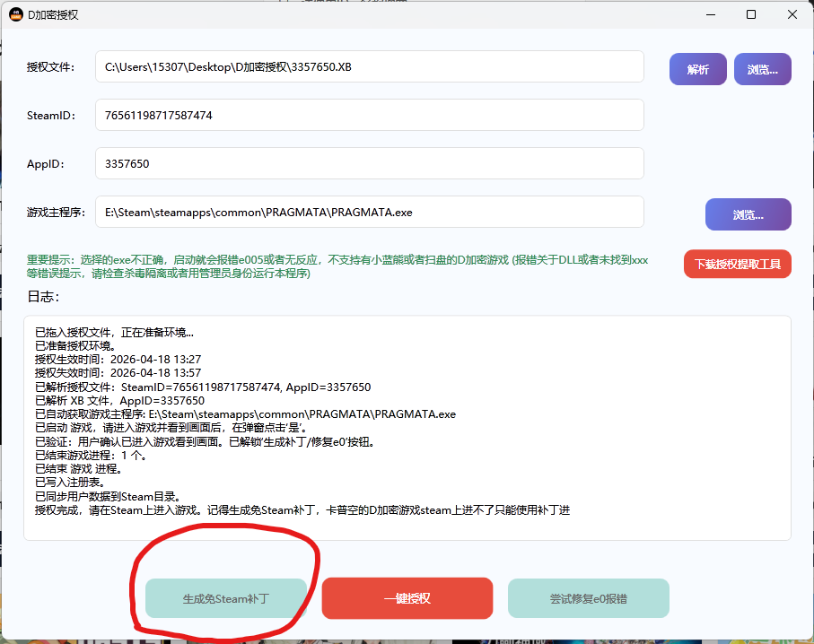Click log line 已自动获取游戏主程序
814x644 pixels.
(x=245, y=414)
